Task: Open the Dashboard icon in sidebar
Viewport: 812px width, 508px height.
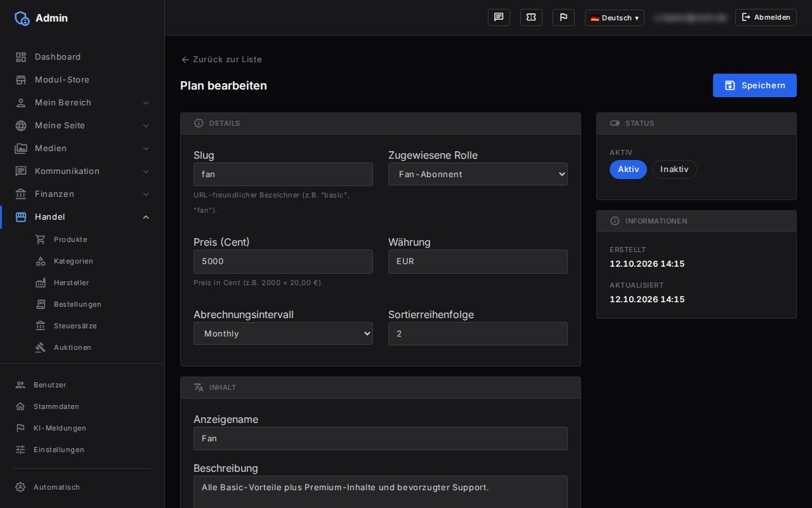Action: click(21, 57)
